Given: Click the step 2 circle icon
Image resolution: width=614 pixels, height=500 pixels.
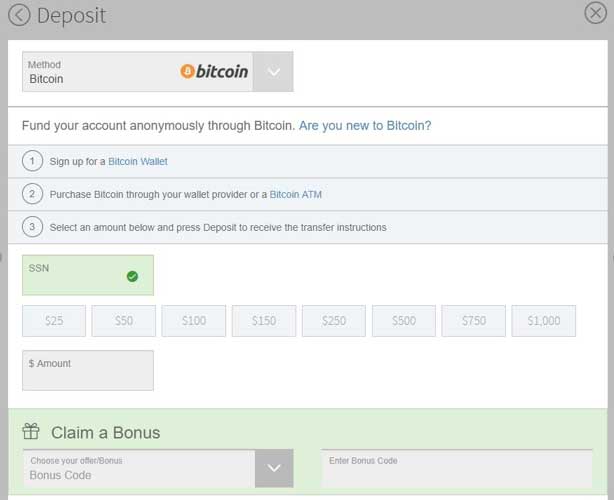Looking at the screenshot, I should (x=33, y=194).
